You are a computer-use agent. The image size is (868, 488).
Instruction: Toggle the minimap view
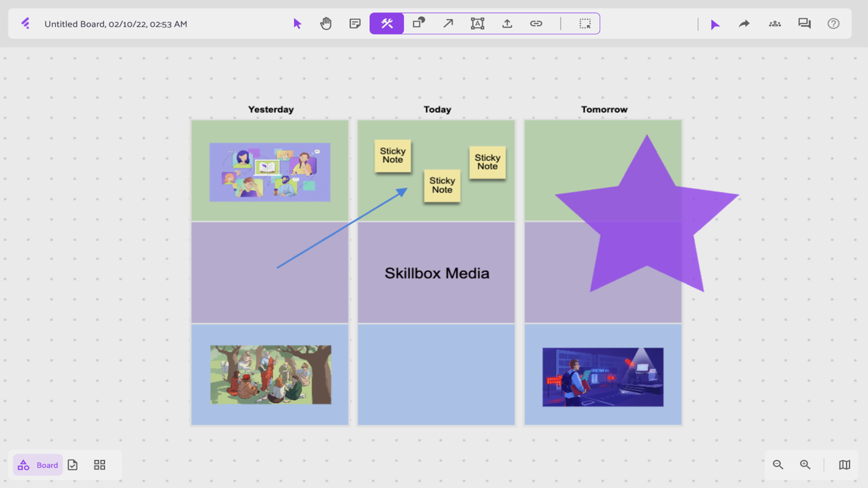pyautogui.click(x=844, y=465)
